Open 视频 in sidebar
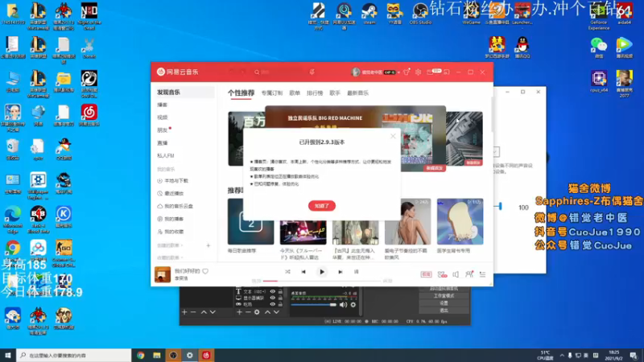Screen dimensions: 644x362 163,117
